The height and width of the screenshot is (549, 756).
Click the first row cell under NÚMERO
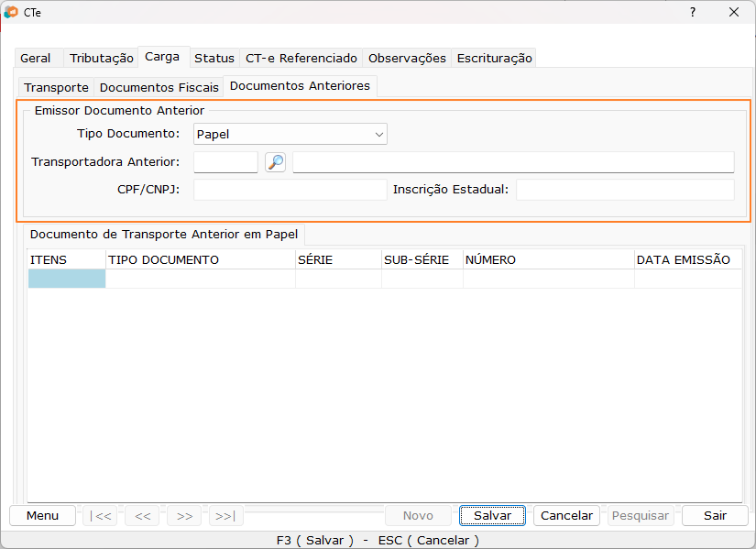click(549, 279)
